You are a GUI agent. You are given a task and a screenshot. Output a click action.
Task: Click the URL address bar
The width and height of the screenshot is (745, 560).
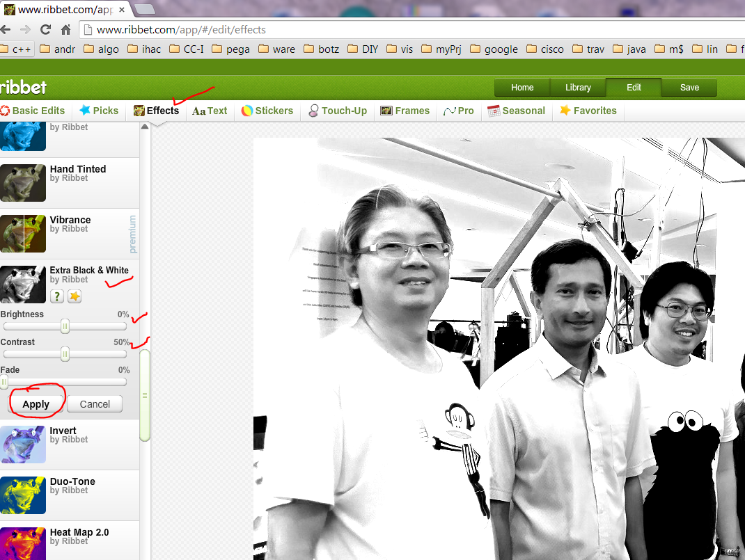tap(411, 30)
